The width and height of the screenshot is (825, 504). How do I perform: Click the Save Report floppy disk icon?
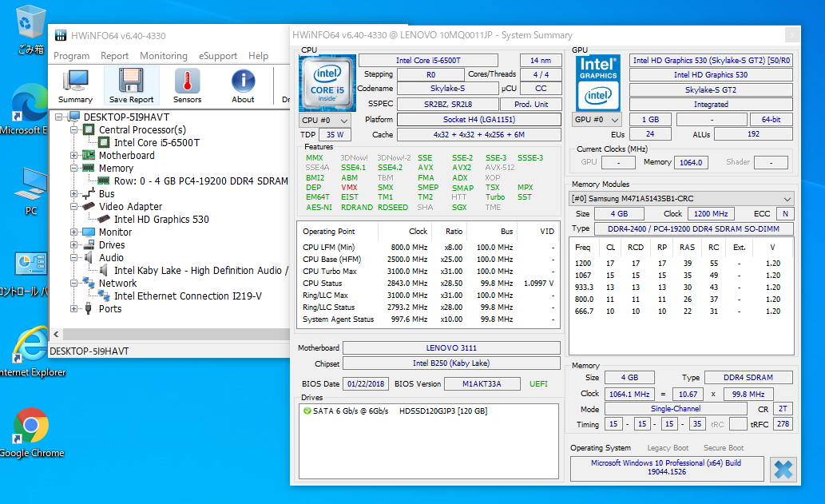tap(131, 81)
